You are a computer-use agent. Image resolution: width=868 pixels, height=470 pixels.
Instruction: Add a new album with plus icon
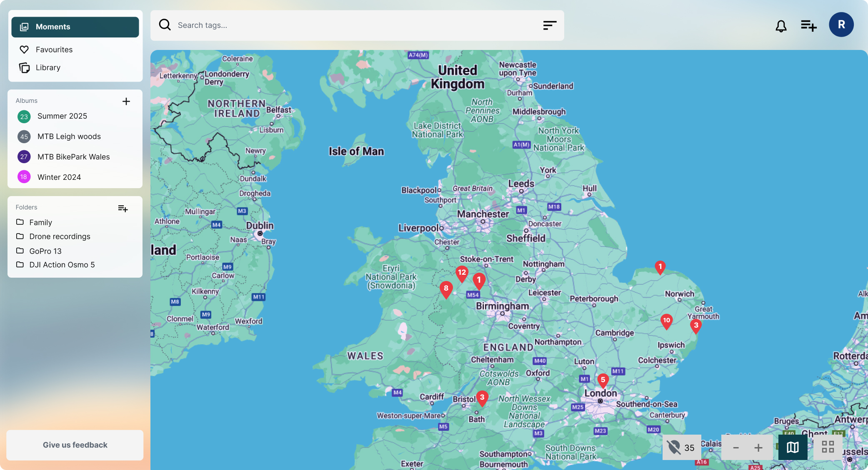126,101
